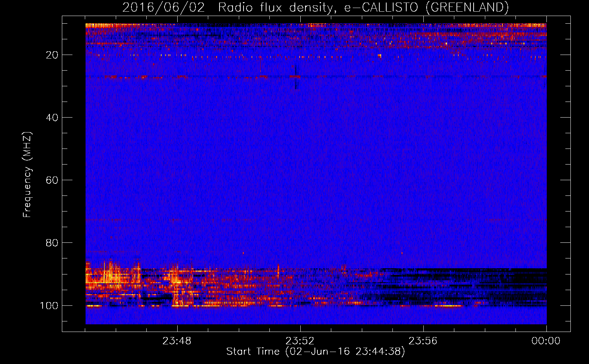Screen dimensions: 589x364
Task: Click the time tick label '23:48'
Action: pos(177,341)
